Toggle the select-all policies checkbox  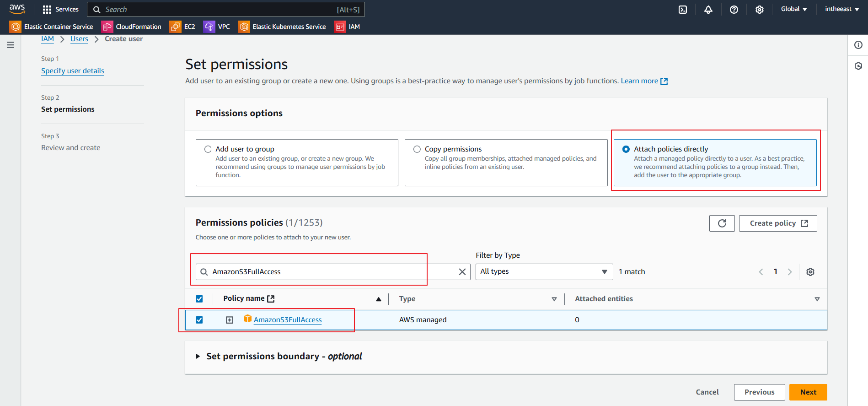click(x=199, y=299)
